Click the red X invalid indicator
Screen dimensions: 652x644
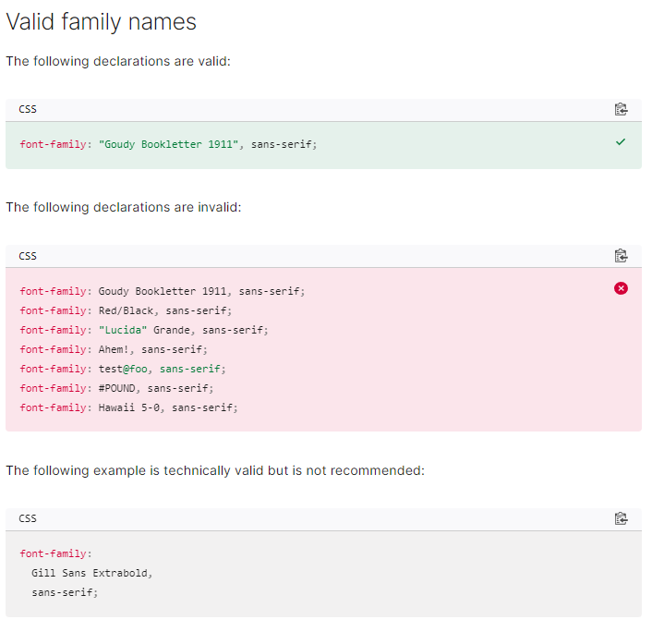(621, 288)
